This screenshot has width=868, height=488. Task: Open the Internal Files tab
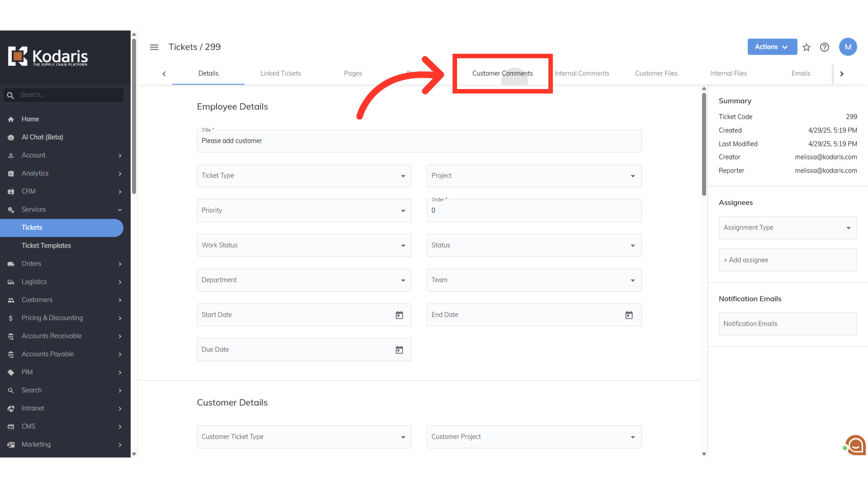tap(728, 74)
